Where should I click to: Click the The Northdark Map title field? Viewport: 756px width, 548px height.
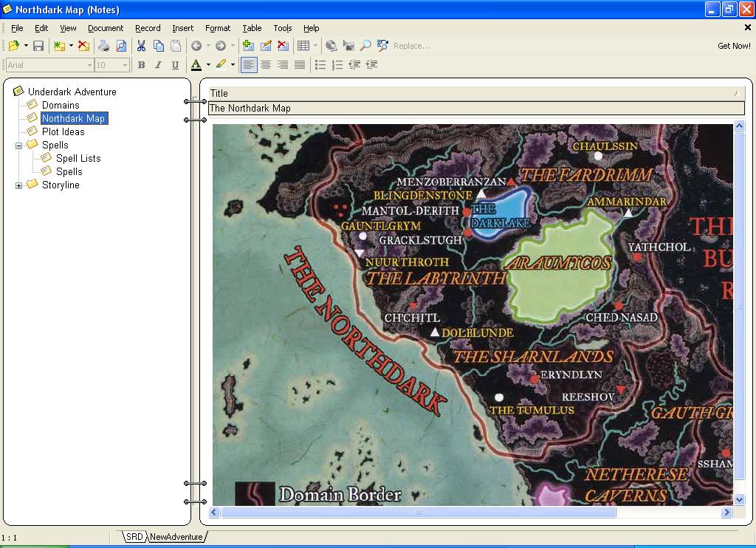click(x=476, y=108)
